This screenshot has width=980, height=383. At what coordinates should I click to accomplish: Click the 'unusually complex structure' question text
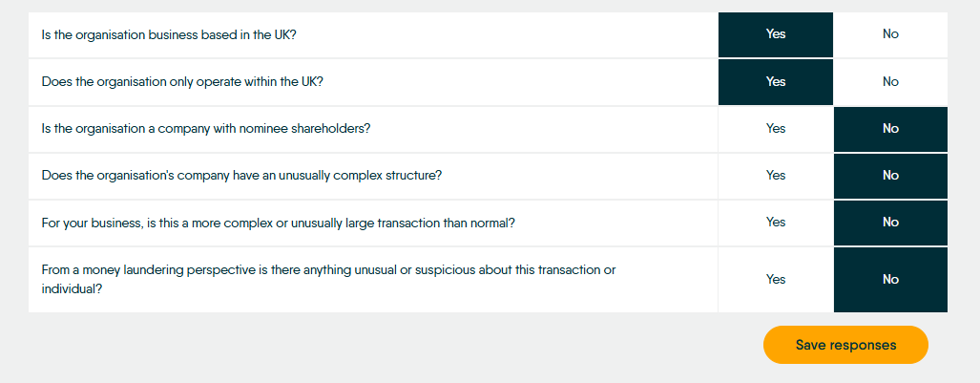(241, 176)
